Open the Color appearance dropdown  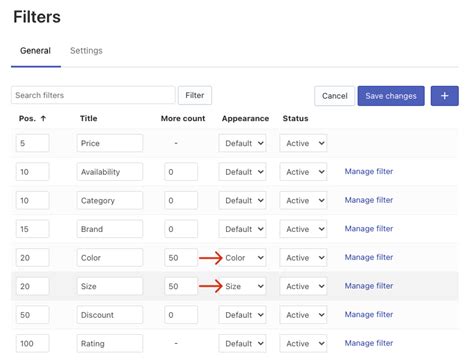point(242,258)
